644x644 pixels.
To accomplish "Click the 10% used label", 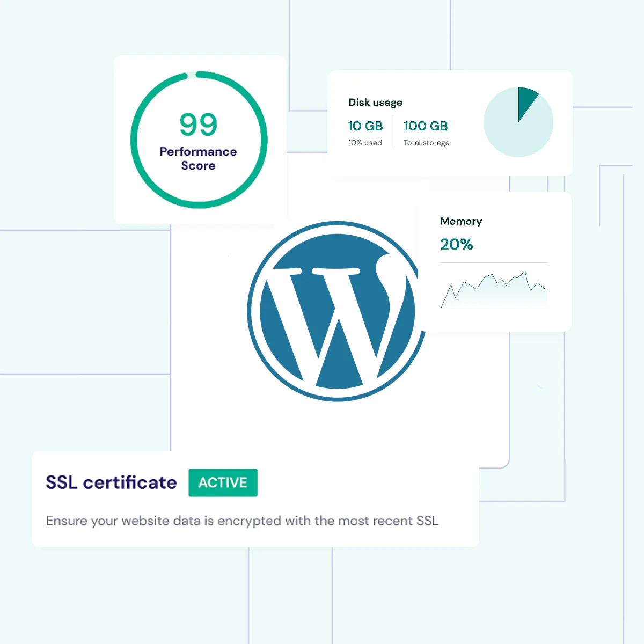I will tap(365, 143).
